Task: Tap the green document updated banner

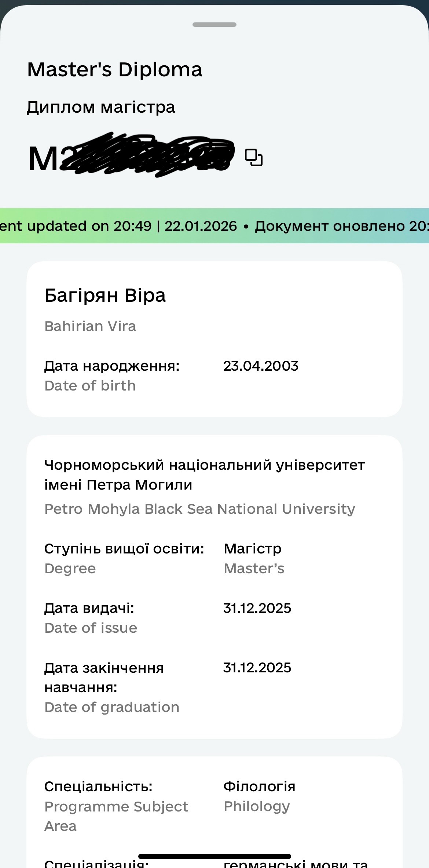Action: pyautogui.click(x=214, y=226)
